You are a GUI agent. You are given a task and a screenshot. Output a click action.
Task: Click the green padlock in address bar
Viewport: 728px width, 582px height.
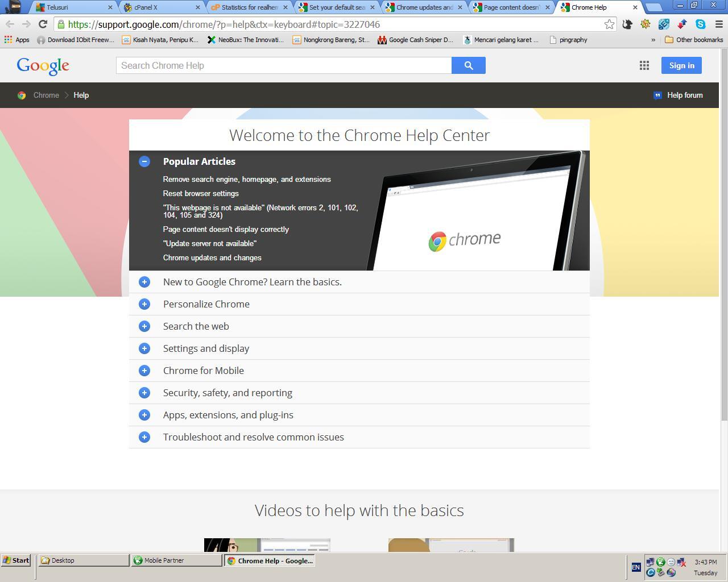(61, 24)
